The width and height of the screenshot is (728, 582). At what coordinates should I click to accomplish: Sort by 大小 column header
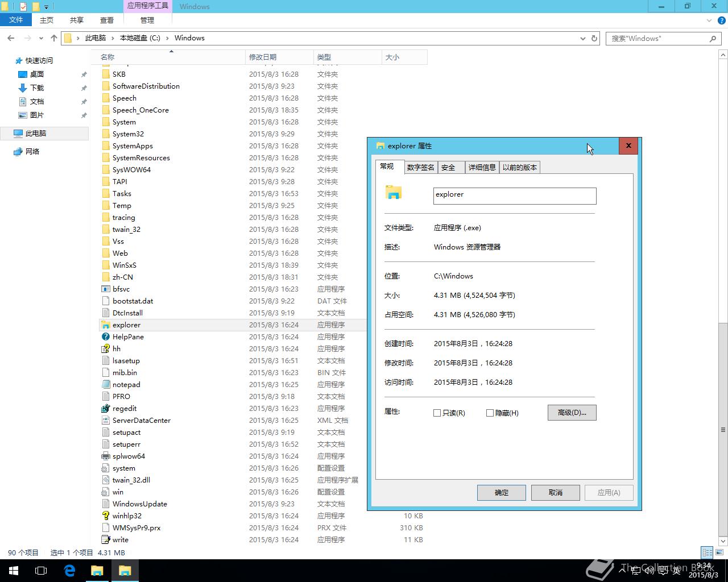pyautogui.click(x=404, y=57)
